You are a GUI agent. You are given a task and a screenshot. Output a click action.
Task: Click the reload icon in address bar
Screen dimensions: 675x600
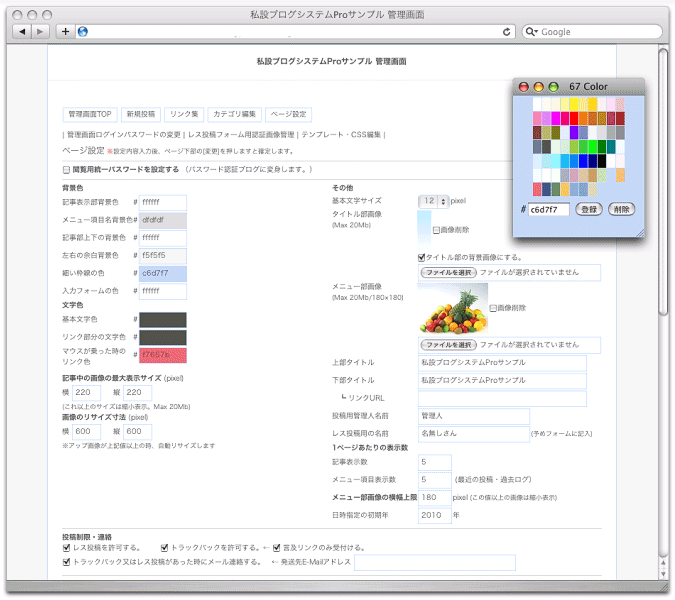point(507,32)
